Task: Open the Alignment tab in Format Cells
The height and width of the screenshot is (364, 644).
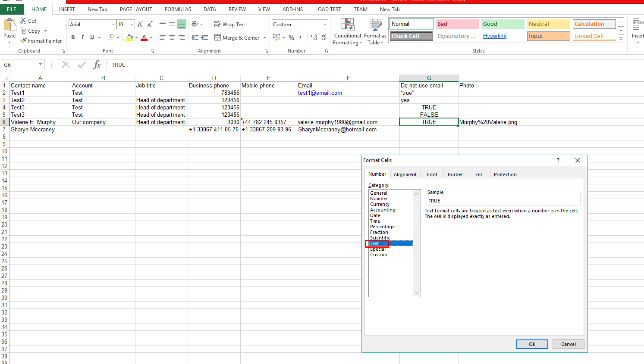Action: 405,174
